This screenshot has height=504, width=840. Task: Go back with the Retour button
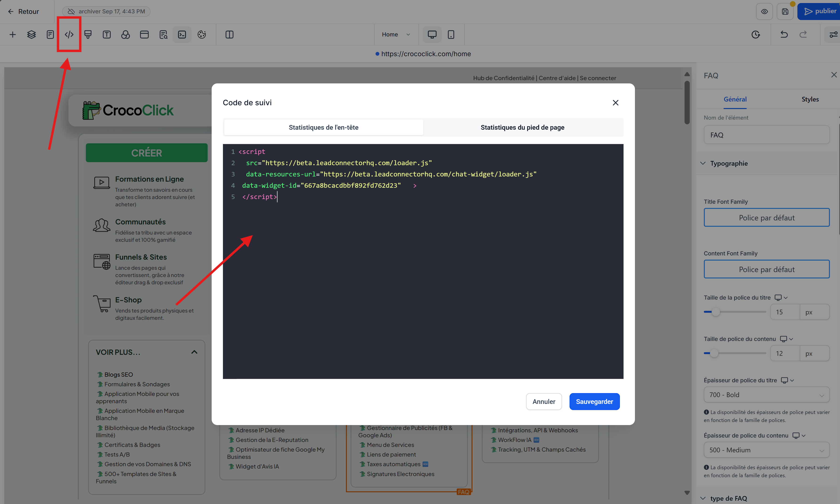point(24,12)
